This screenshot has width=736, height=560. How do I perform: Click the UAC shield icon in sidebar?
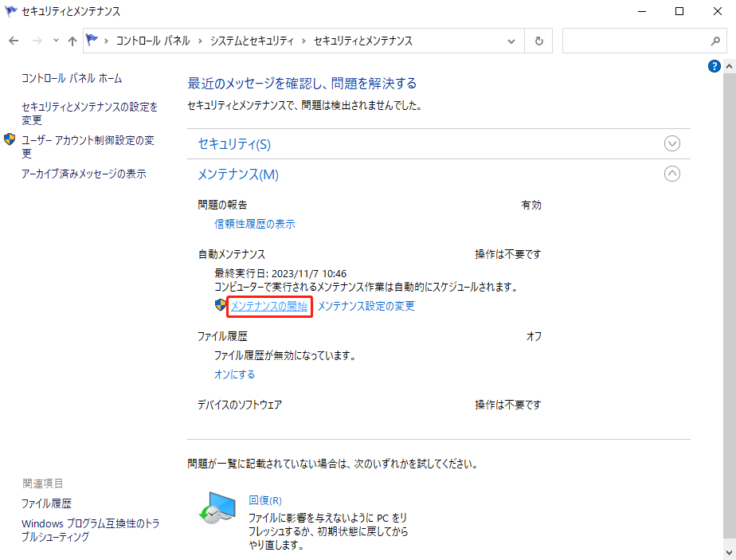10,139
